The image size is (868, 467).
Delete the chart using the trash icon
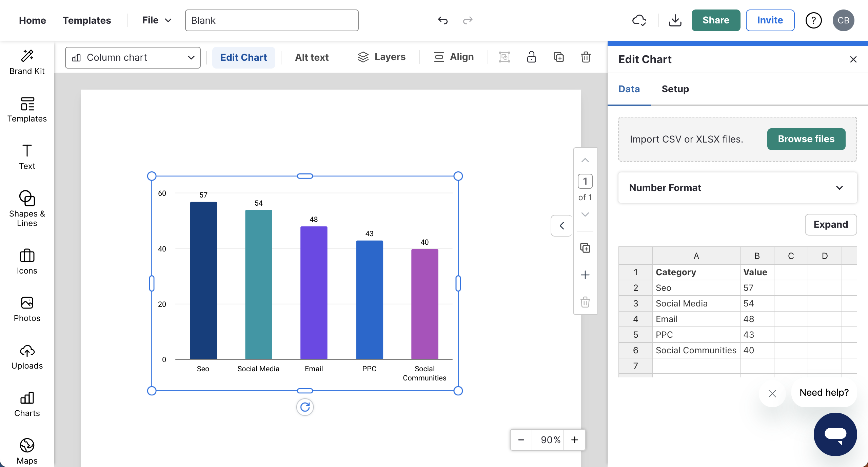[586, 57]
